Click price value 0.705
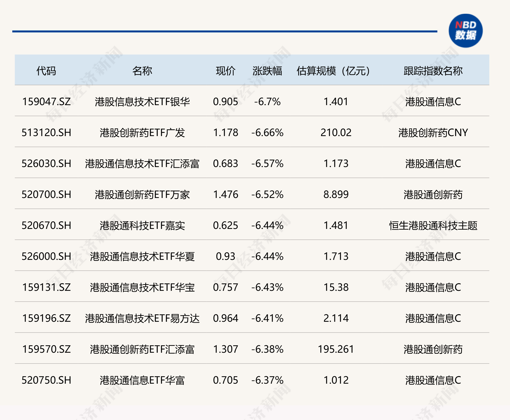The height and width of the screenshot is (420, 510). click(x=226, y=380)
